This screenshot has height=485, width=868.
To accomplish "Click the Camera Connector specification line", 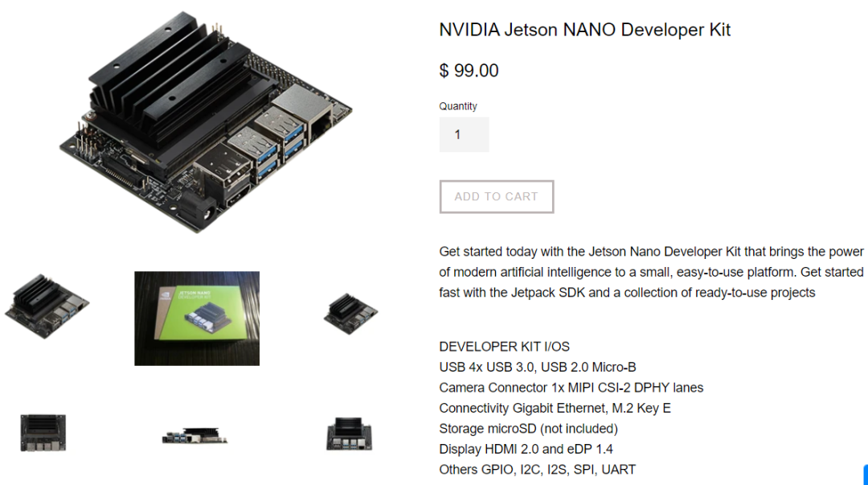I will pos(571,388).
